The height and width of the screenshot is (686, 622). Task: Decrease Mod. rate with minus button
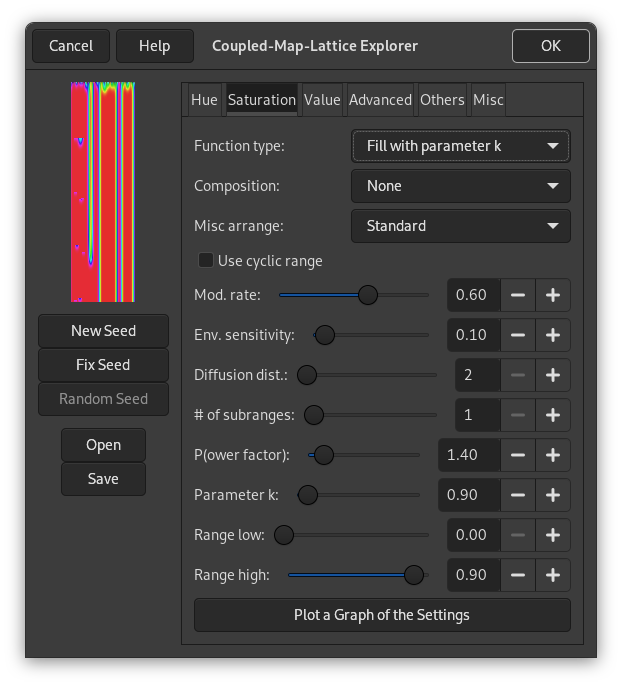point(518,295)
